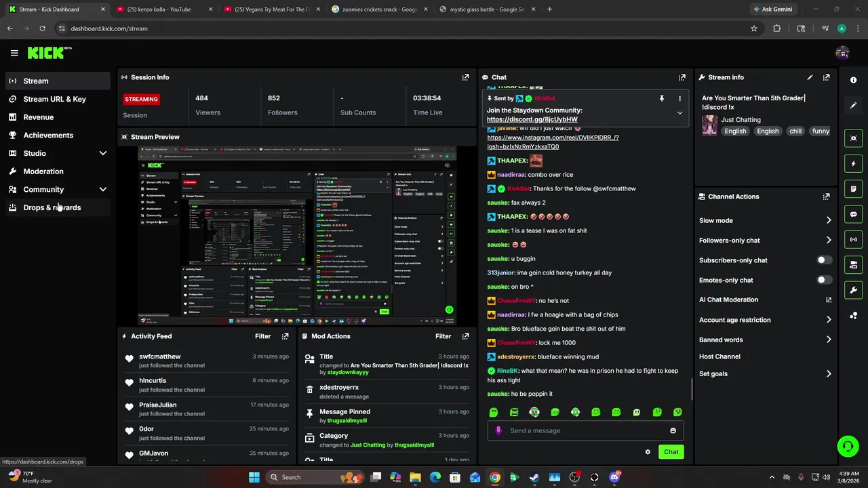Viewport: 868px width, 488px height.
Task: Open the emoji picker in message box
Action: point(673,430)
